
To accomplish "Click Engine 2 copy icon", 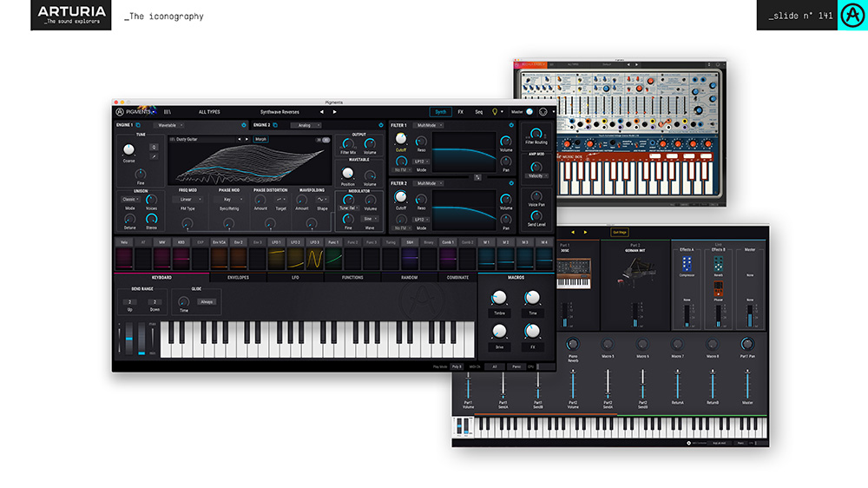I will 275,125.
